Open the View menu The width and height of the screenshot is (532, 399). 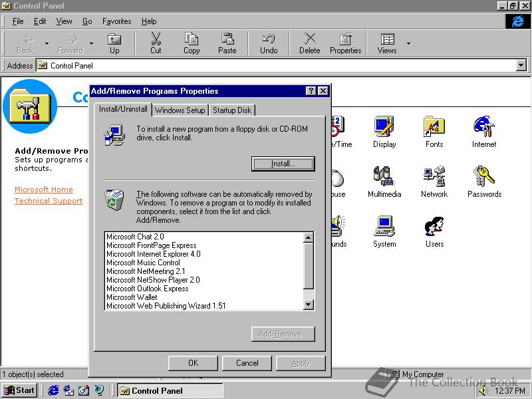[64, 21]
